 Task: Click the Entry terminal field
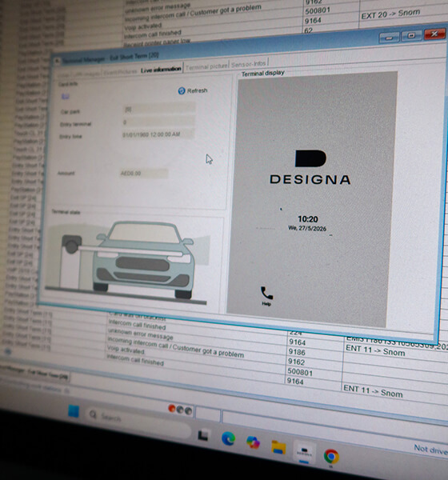click(158, 122)
